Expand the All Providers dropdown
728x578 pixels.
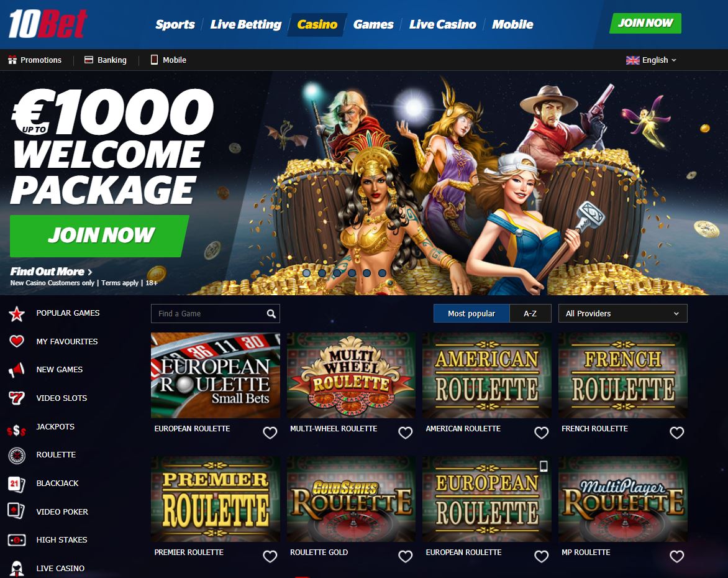tap(622, 314)
